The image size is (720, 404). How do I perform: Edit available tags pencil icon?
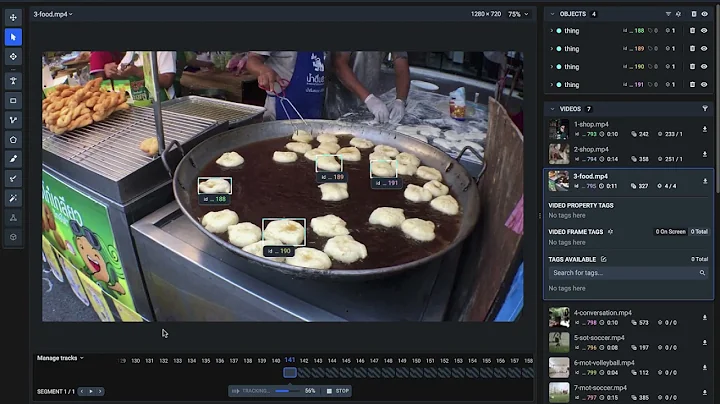pyautogui.click(x=604, y=259)
